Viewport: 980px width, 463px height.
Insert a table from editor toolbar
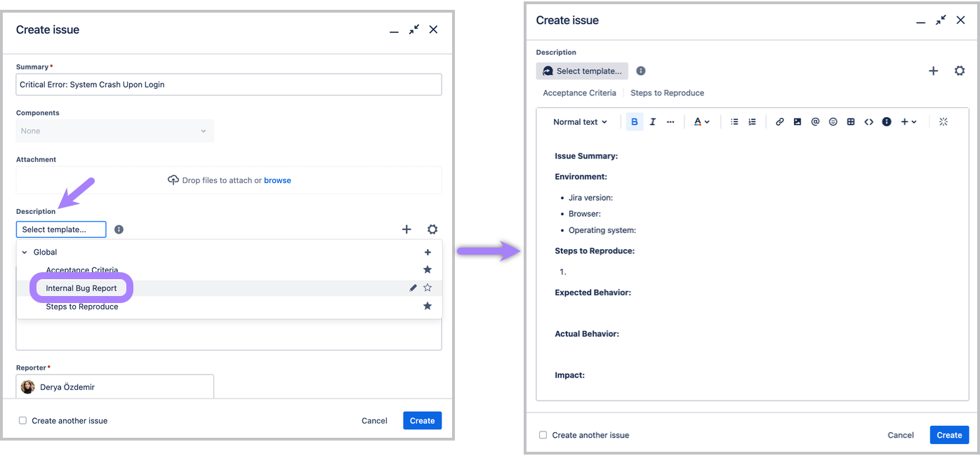(851, 122)
